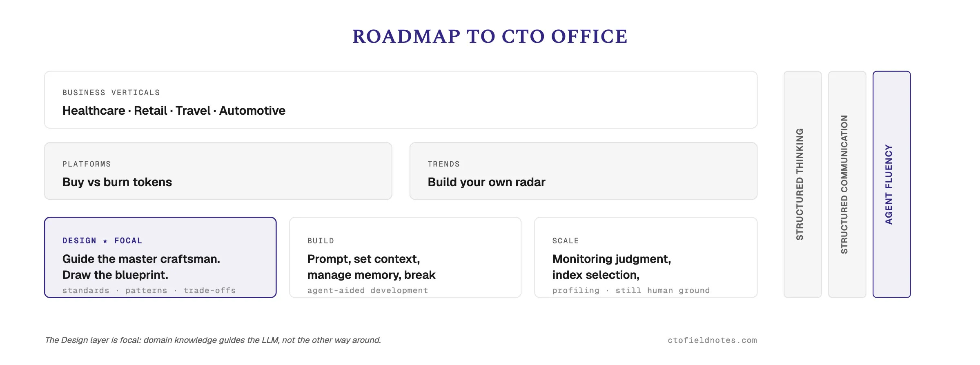
Task: Click the agent-aided development subtitle
Action: (367, 290)
